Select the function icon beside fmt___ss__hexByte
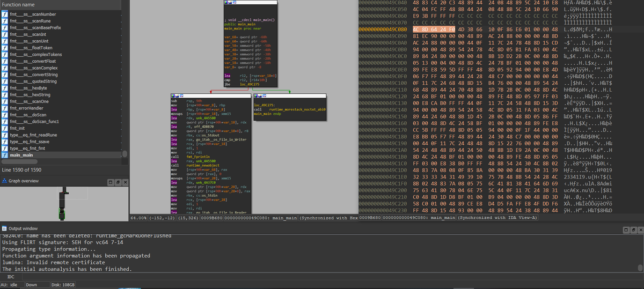 pyautogui.click(x=5, y=88)
